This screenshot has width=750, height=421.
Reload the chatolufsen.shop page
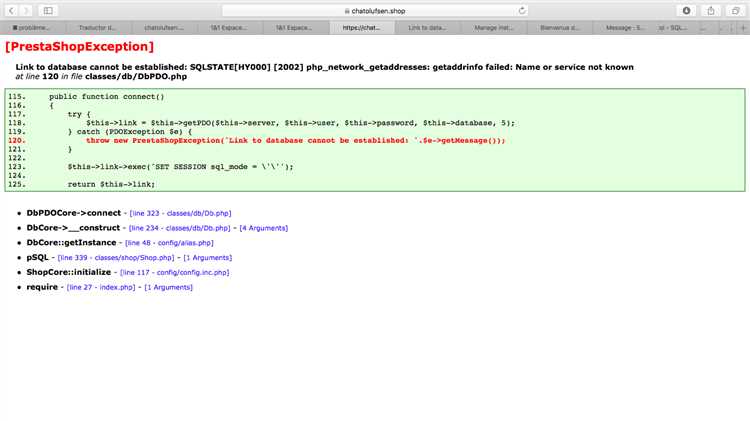[x=522, y=11]
